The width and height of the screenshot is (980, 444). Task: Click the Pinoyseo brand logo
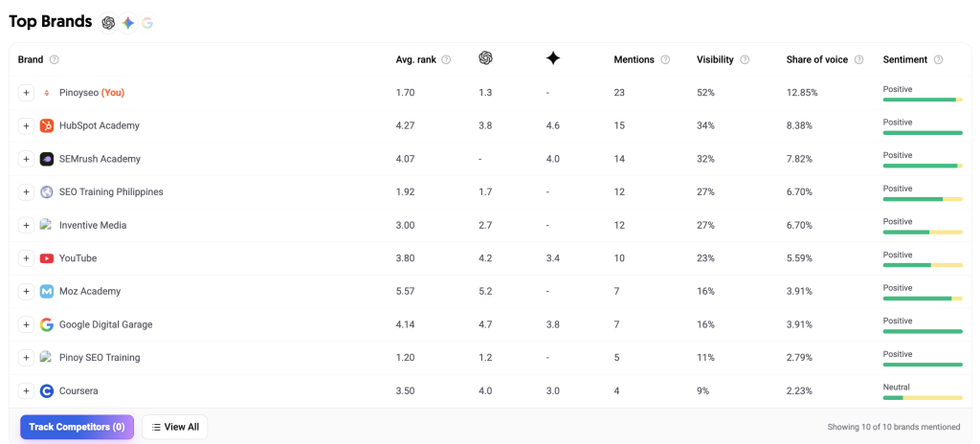(46, 93)
